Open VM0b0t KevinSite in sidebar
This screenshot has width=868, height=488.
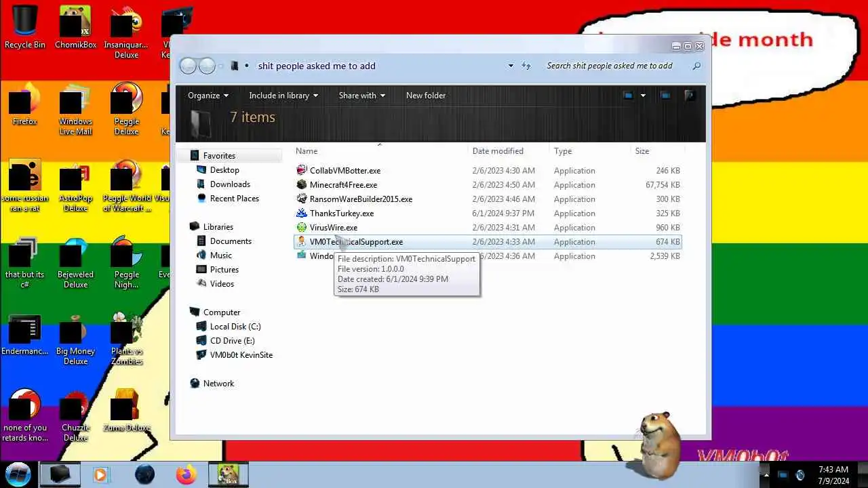pyautogui.click(x=241, y=355)
